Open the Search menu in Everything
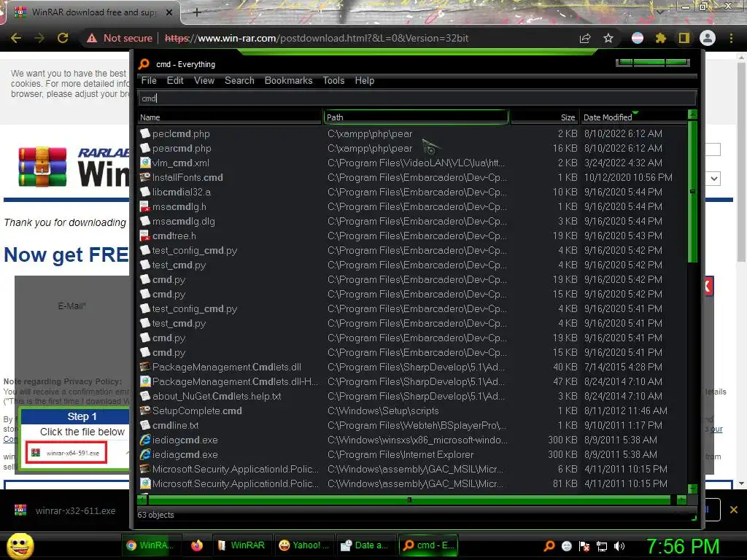747x560 pixels. 239,80
